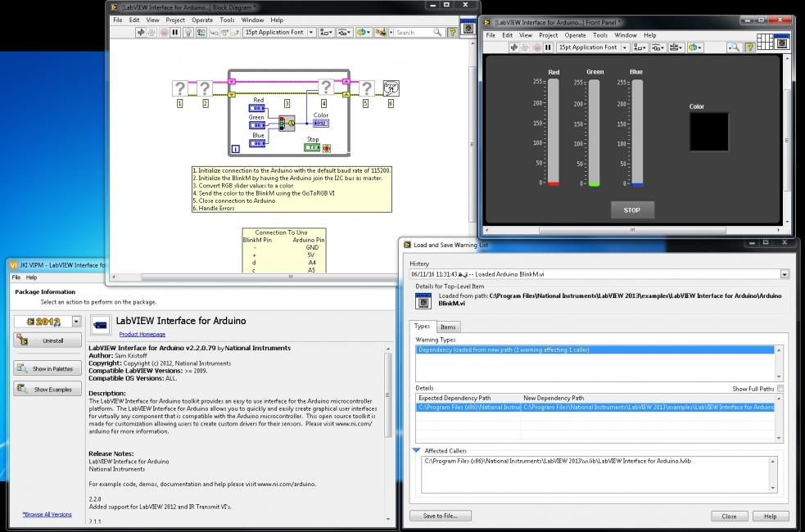Open the Product Homepage link
Image resolution: width=805 pixels, height=532 pixels.
point(142,334)
